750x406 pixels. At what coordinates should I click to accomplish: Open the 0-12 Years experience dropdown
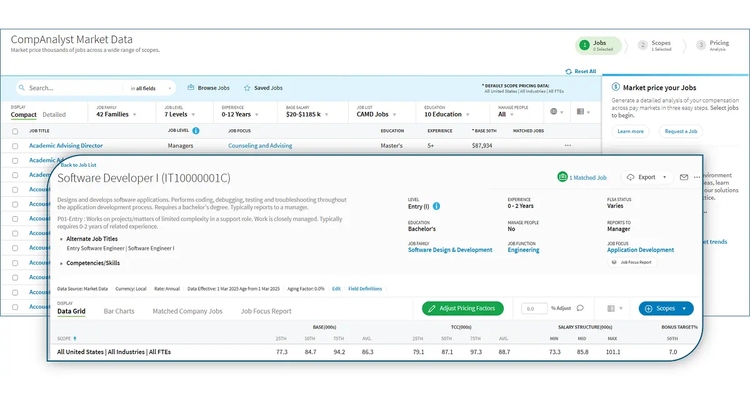[240, 114]
